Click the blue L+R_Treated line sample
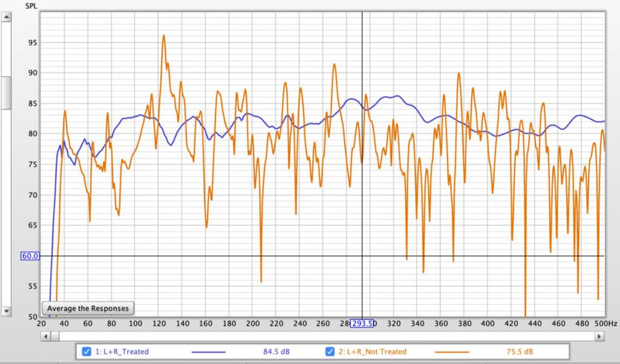Image resolution: width=620 pixels, height=364 pixels. pos(208,352)
